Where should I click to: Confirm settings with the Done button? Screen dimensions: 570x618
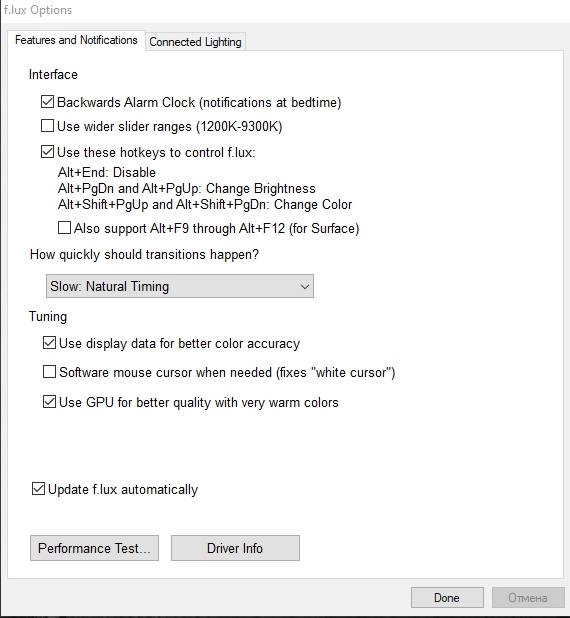point(447,598)
